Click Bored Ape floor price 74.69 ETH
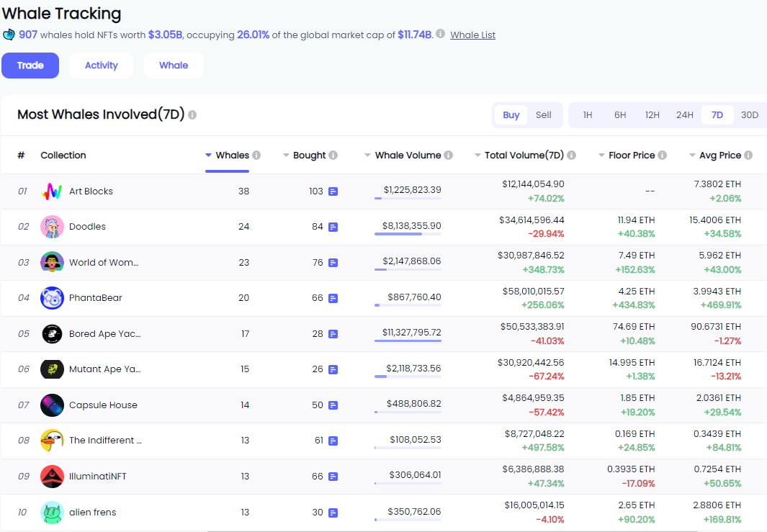Image resolution: width=767 pixels, height=532 pixels. click(634, 326)
